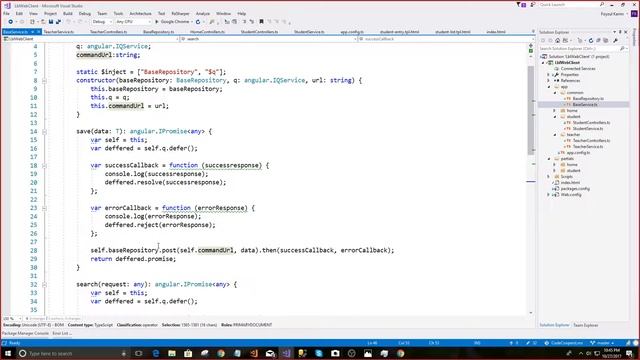Switch to the index.html editor tab

(496, 31)
